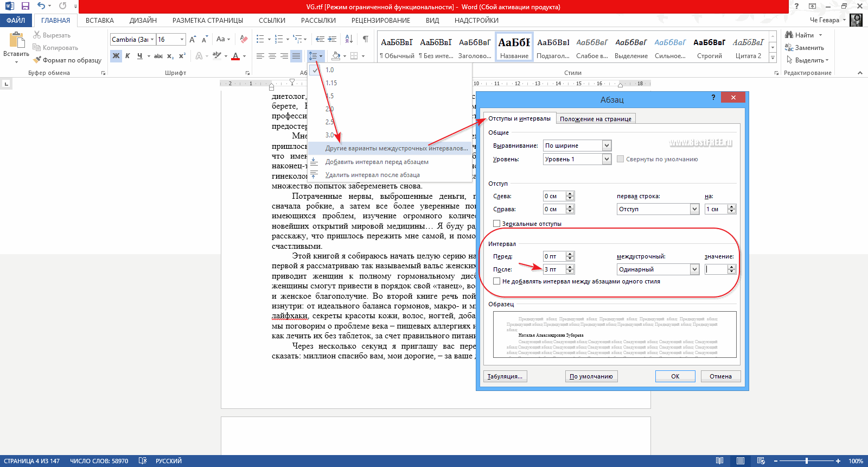Show paragraph marks pilcrow icon
The height and width of the screenshot is (467, 868).
(365, 39)
